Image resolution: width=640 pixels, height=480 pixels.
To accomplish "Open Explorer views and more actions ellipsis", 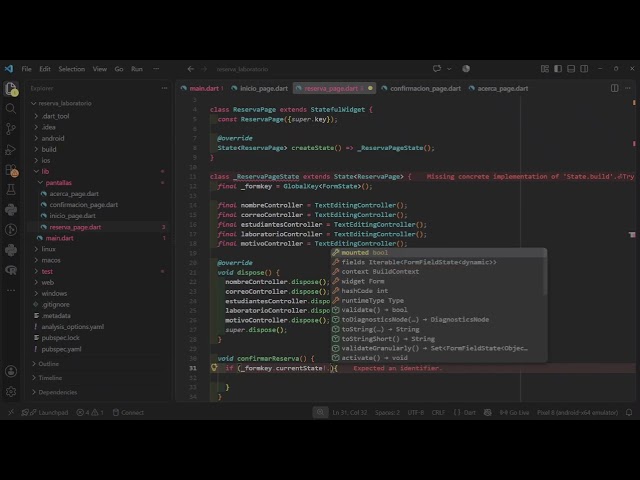I will (164, 88).
